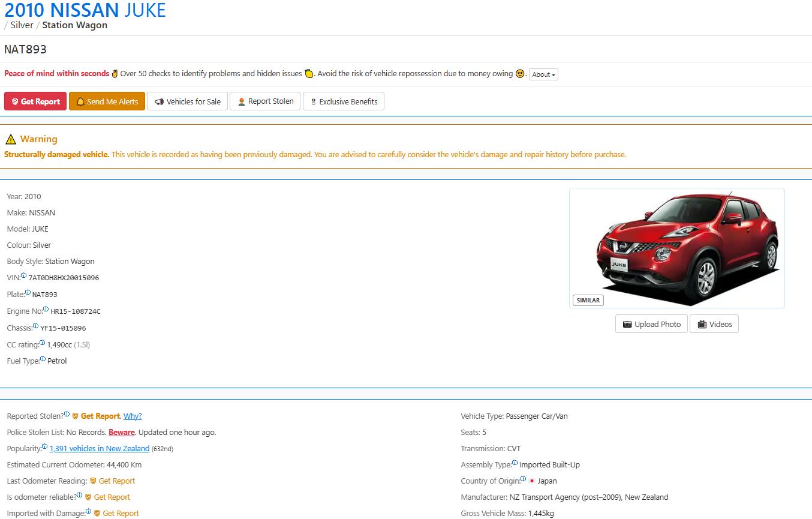Open the info icon next to Imported with Damage
The height and width of the screenshot is (519, 812).
pyautogui.click(x=89, y=511)
